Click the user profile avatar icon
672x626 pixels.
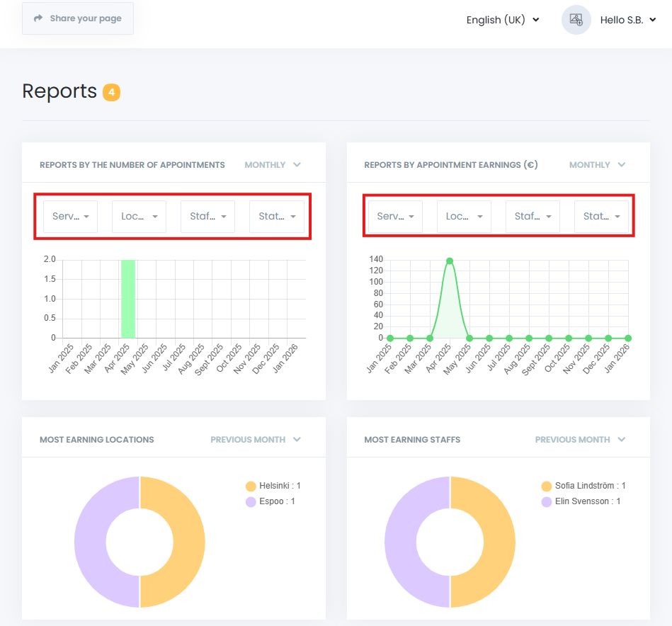point(576,20)
